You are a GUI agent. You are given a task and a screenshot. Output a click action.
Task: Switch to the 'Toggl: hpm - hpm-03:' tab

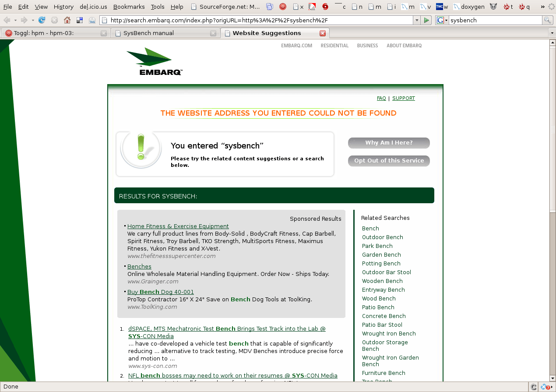click(56, 33)
